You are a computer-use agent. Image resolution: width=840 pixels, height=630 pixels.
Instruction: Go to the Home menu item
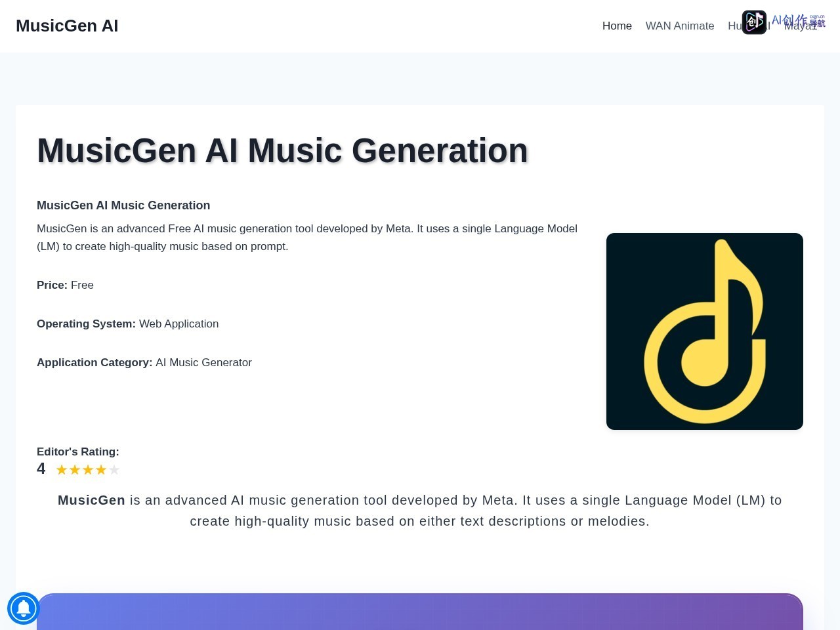(617, 26)
